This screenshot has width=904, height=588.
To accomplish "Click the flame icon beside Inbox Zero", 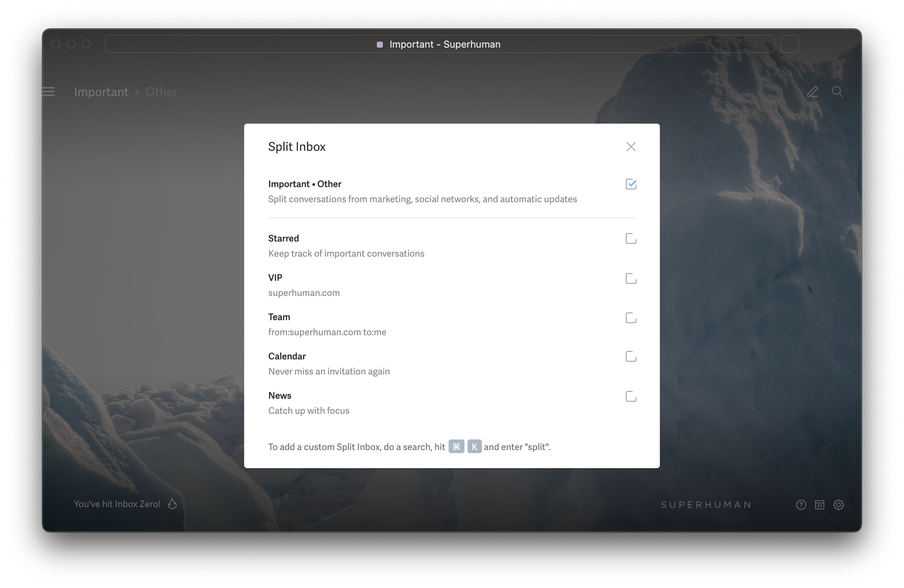I will click(172, 503).
